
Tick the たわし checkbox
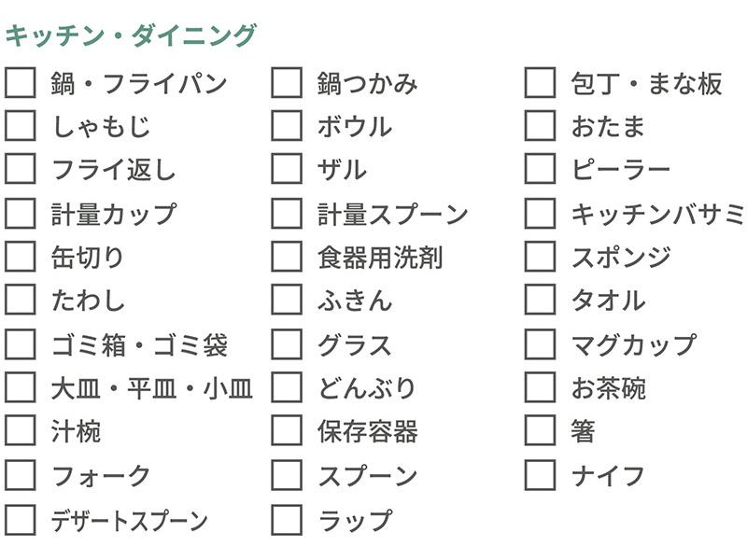coord(21,300)
